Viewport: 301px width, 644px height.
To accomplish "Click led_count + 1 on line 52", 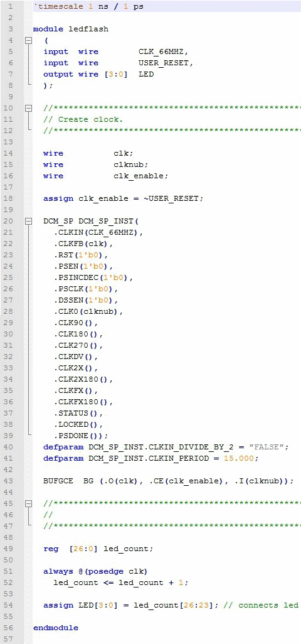I will 151,582.
